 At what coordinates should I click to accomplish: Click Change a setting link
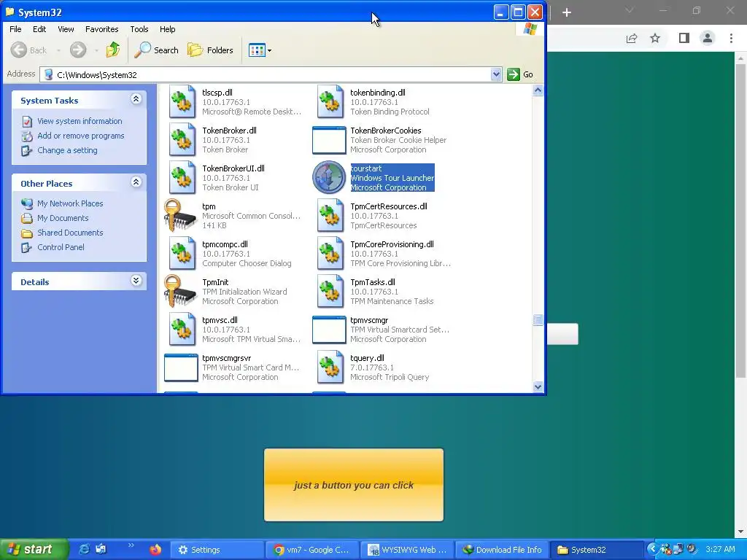tap(67, 150)
